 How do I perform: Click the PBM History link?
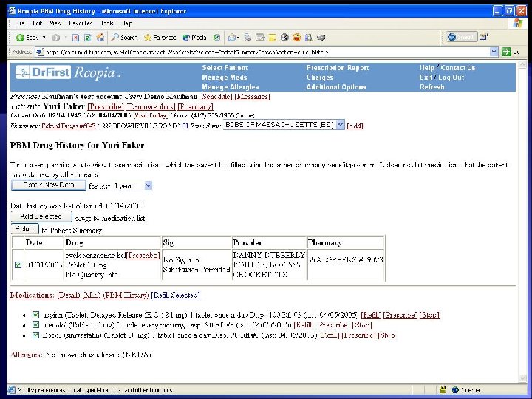(x=126, y=295)
